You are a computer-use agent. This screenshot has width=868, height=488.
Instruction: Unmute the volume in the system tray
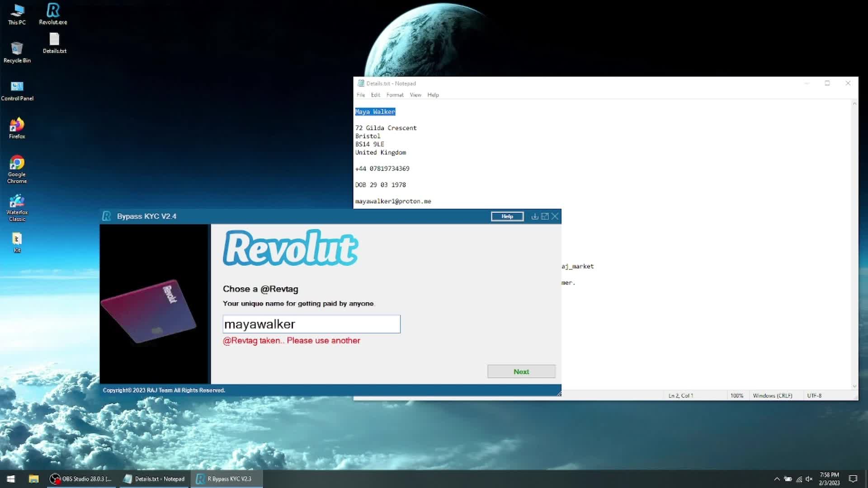point(808,479)
